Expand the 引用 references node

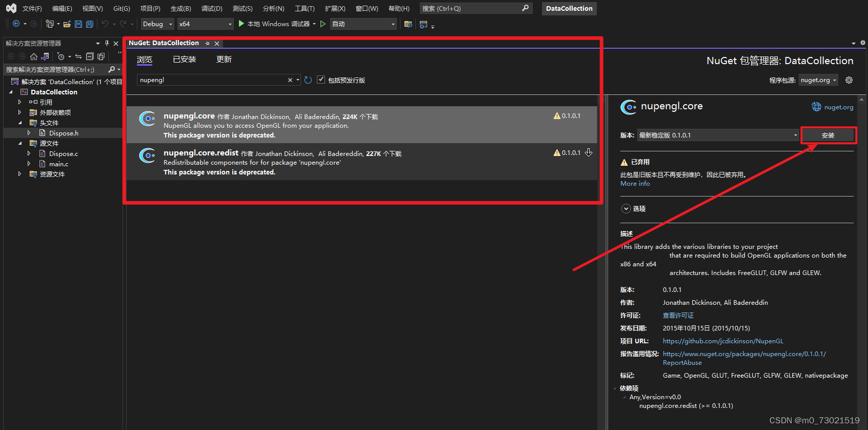click(x=20, y=102)
